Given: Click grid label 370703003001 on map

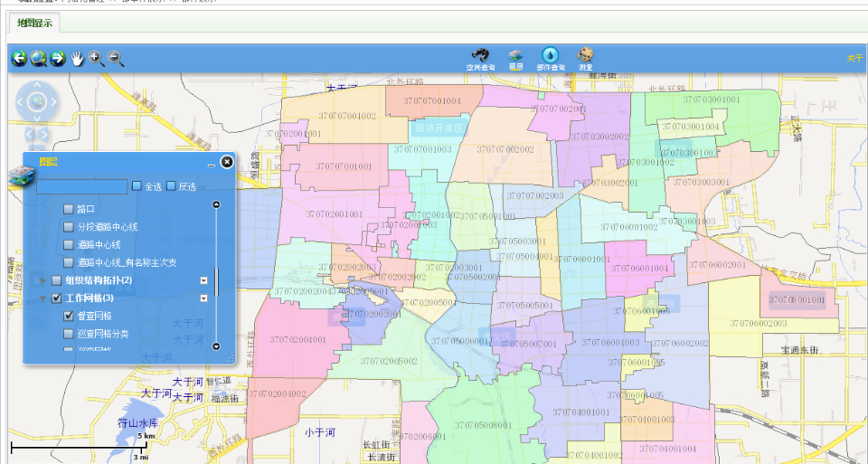Looking at the screenshot, I should (701, 182).
